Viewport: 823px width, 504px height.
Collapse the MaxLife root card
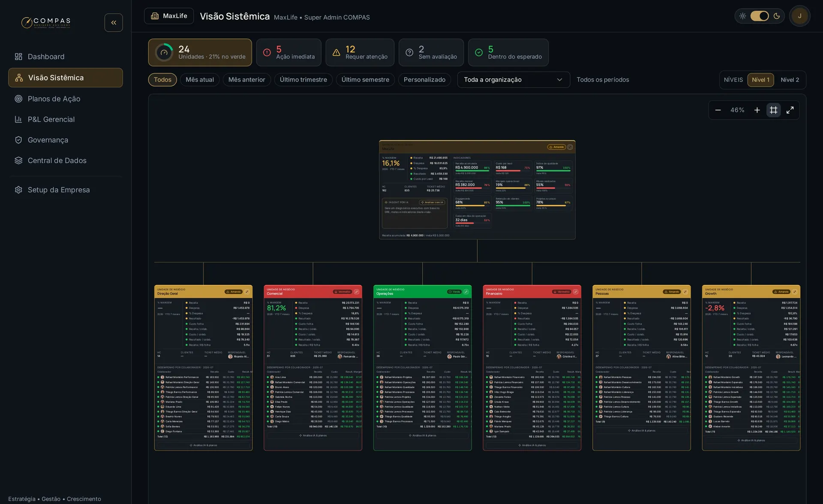(570, 147)
